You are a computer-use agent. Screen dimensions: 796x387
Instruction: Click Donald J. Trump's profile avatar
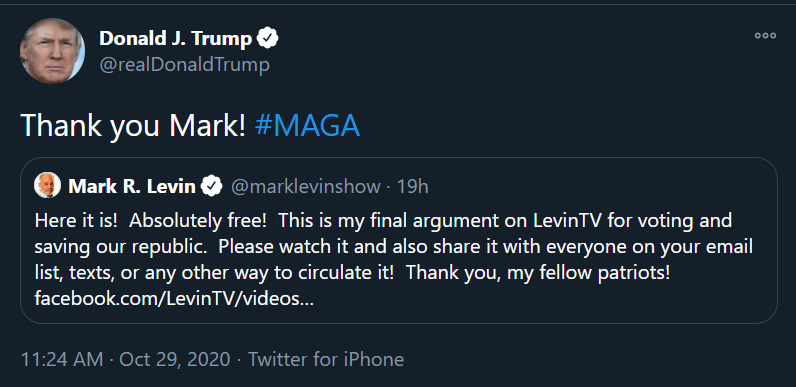pos(52,51)
